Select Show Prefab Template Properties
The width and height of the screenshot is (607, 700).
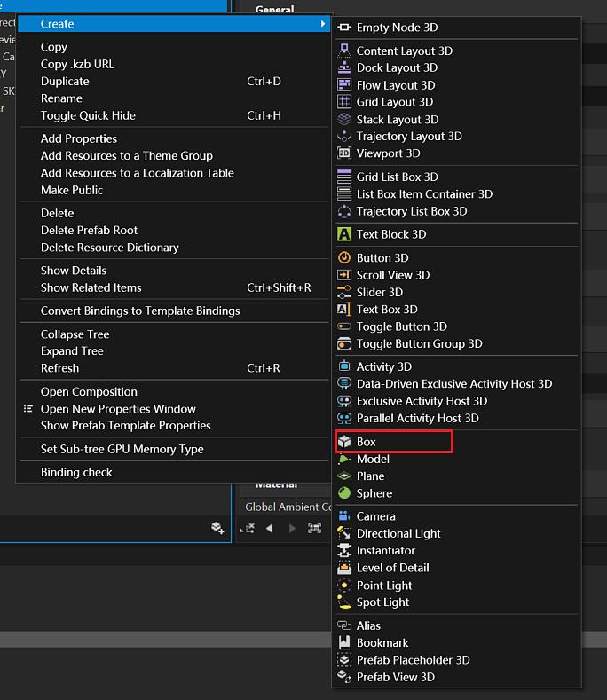125,426
